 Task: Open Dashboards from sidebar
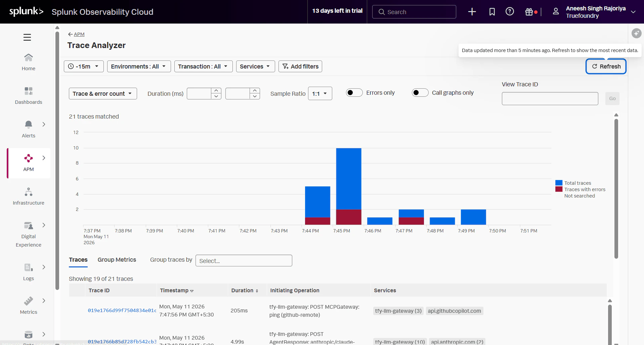click(29, 96)
